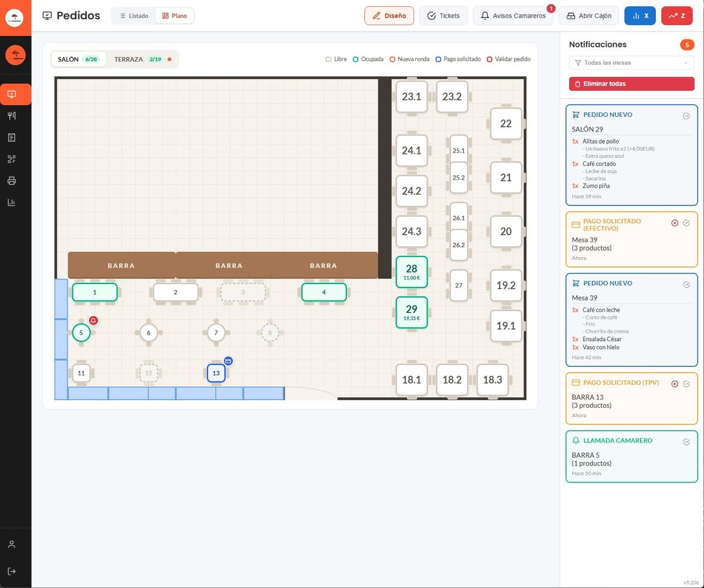Confirm the BARRA 13 TPV payment request

tap(686, 384)
